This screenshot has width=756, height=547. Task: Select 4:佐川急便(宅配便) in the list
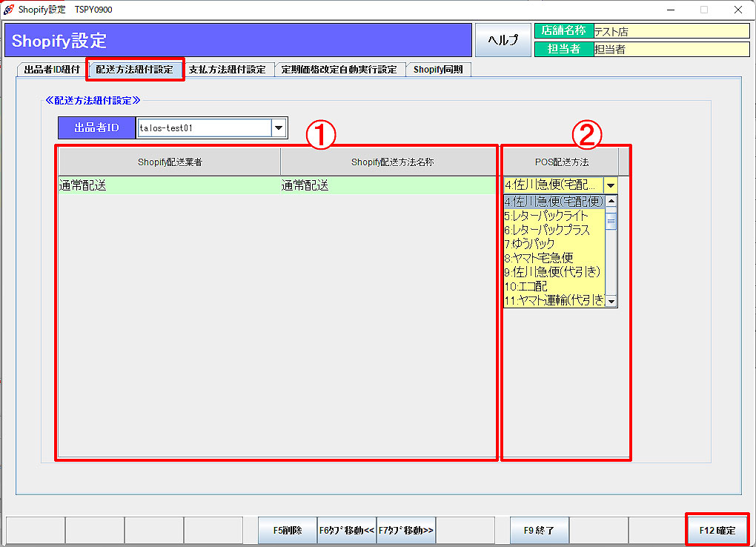click(554, 202)
